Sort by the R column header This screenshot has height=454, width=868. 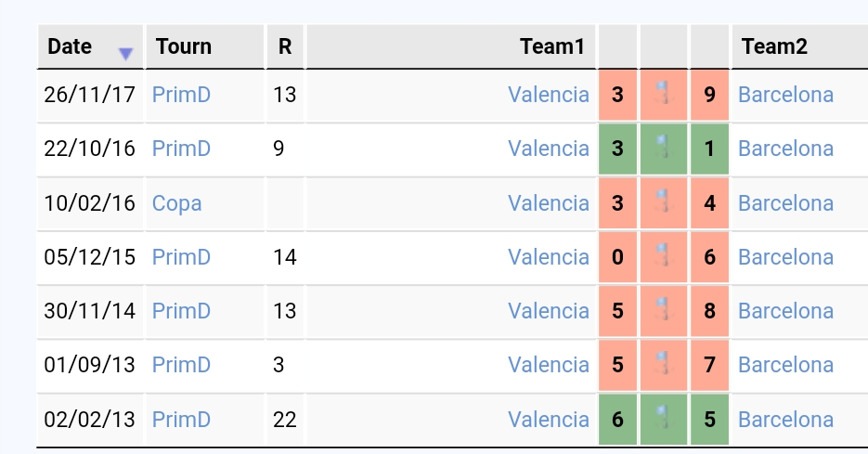[x=285, y=46]
